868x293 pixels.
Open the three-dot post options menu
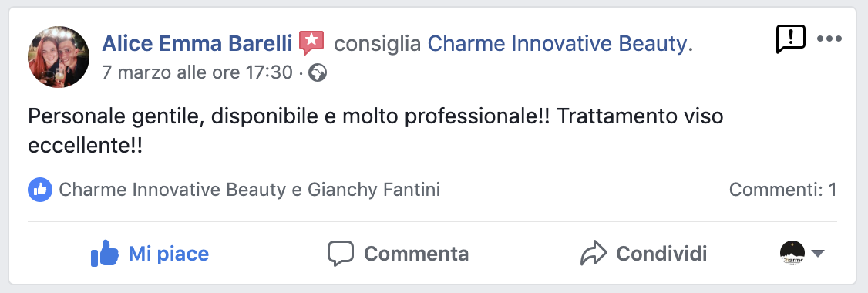829,39
